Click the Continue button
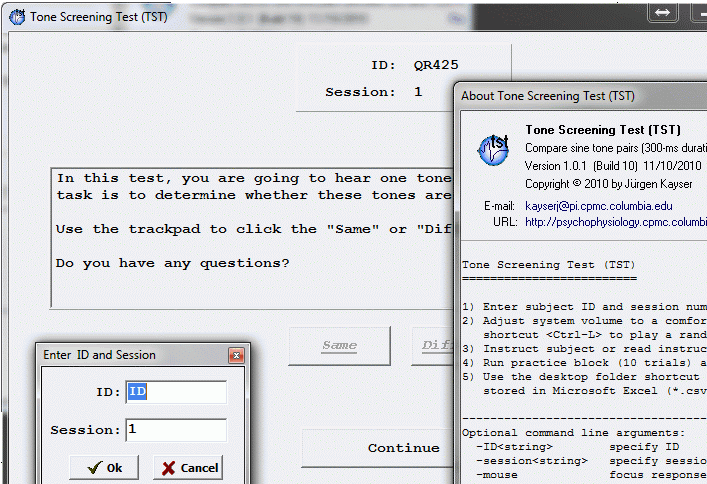 (x=378, y=448)
